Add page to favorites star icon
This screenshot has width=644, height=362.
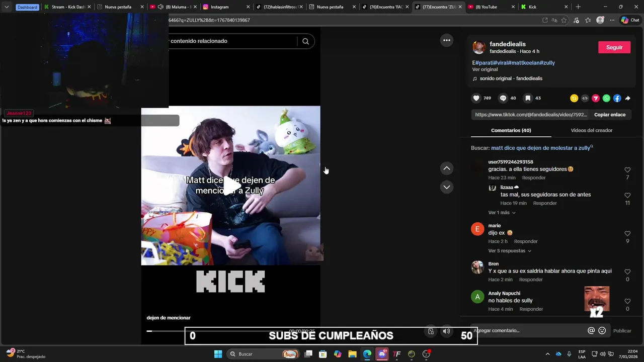pos(564,20)
